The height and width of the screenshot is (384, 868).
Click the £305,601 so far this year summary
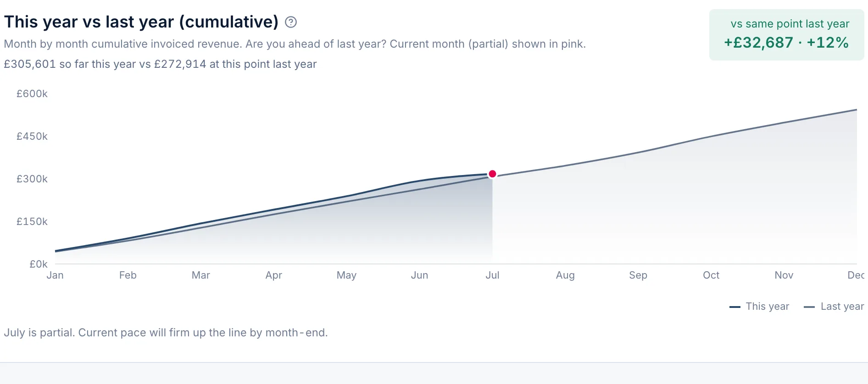tap(160, 64)
